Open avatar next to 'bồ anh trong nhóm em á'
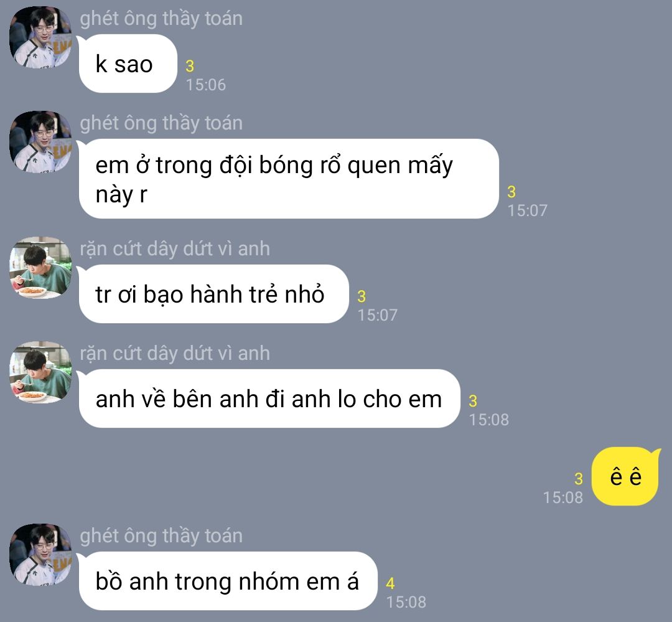This screenshot has height=622, width=672. [x=40, y=555]
